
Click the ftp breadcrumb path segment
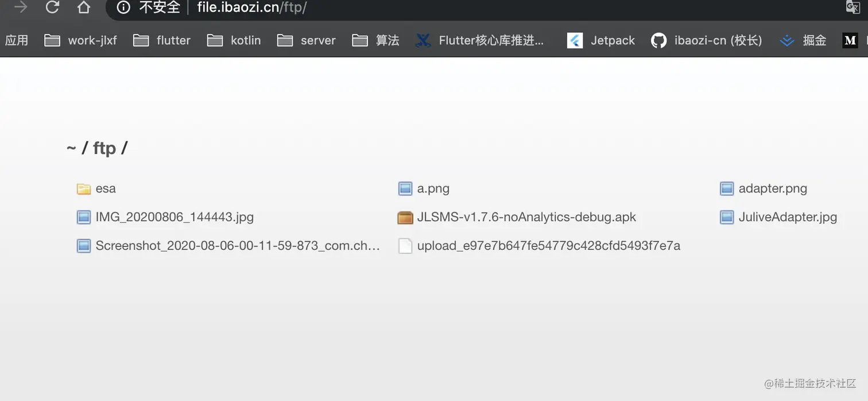(x=104, y=148)
